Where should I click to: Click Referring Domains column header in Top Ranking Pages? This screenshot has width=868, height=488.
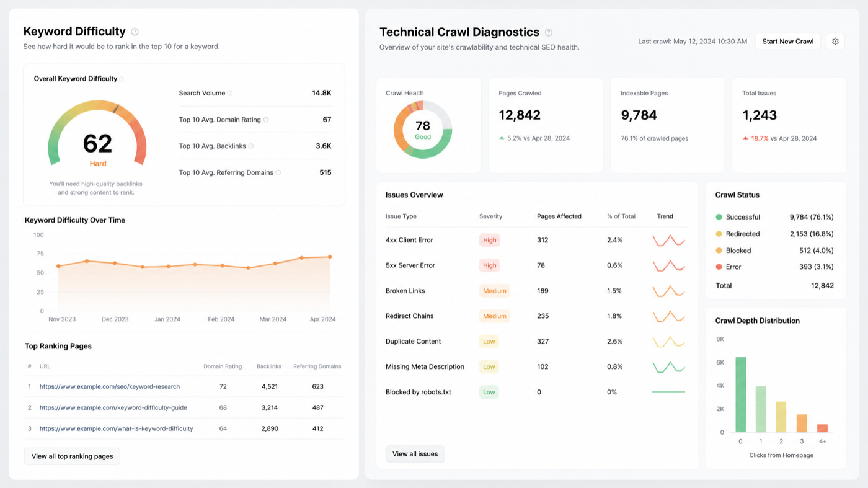(x=317, y=366)
